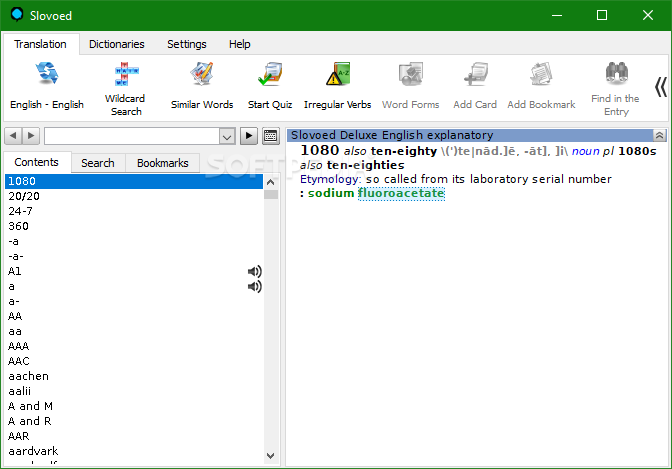
Task: Select the -a- entry
Action: [134, 256]
